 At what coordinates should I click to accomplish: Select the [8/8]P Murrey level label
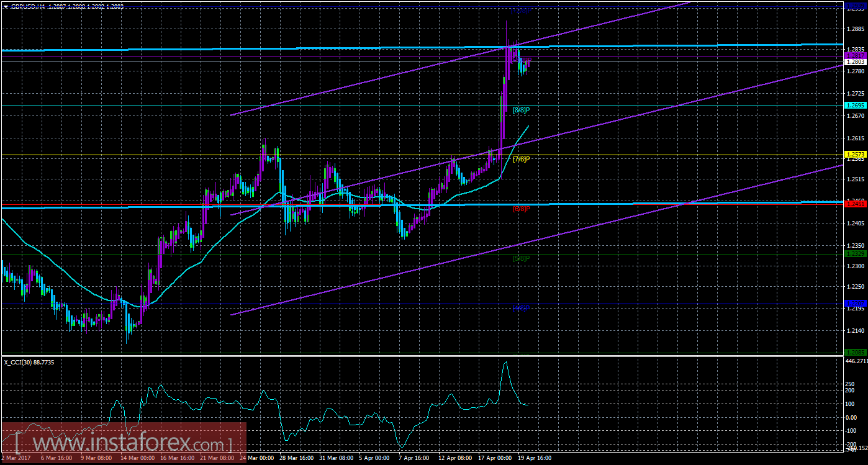[520, 111]
